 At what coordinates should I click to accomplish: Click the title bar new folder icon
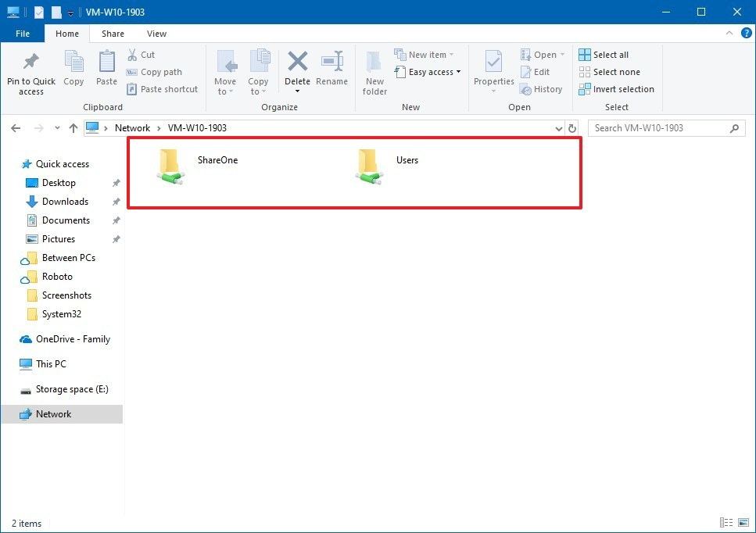point(56,12)
